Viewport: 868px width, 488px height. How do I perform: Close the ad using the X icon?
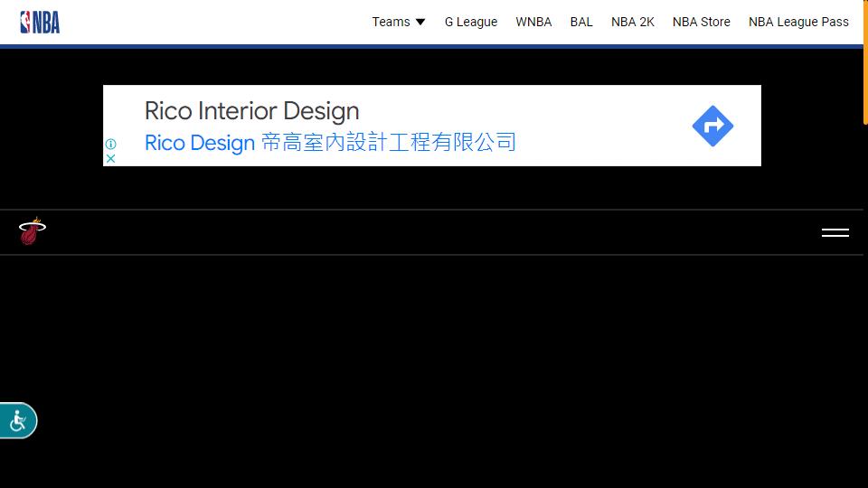click(110, 158)
